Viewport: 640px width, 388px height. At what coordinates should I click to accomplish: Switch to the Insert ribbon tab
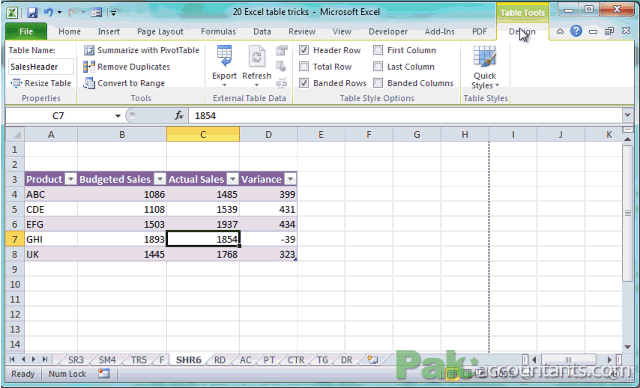pos(109,31)
